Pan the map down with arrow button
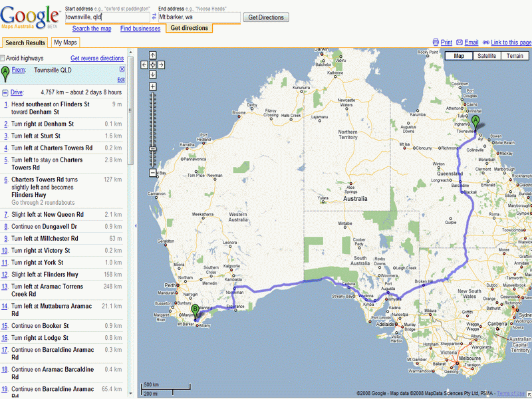 click(x=153, y=74)
